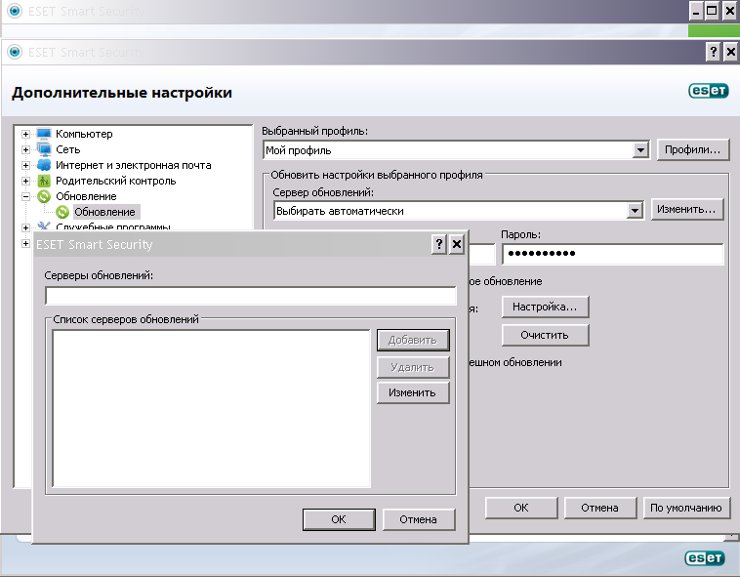Collapse the Обновление tree node
The height and width of the screenshot is (577, 740).
coord(25,196)
